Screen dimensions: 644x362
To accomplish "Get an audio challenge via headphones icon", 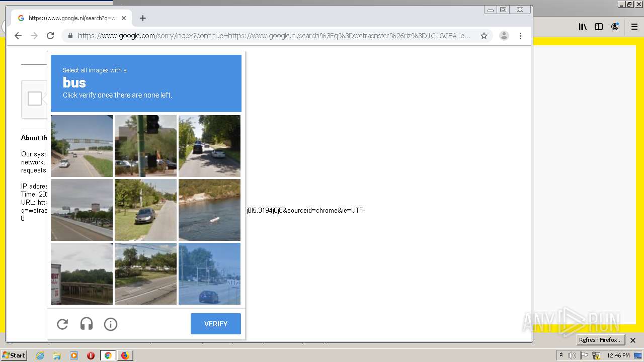I will (x=87, y=324).
